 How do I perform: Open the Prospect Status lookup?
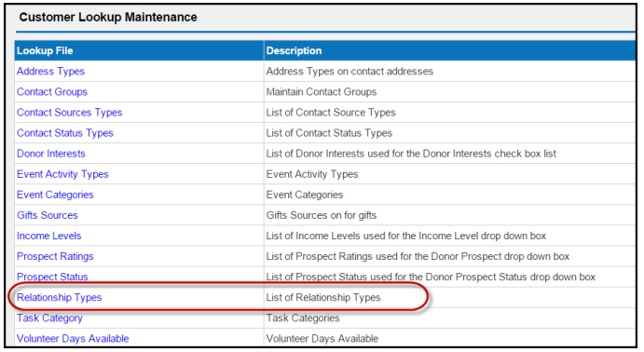point(52,277)
